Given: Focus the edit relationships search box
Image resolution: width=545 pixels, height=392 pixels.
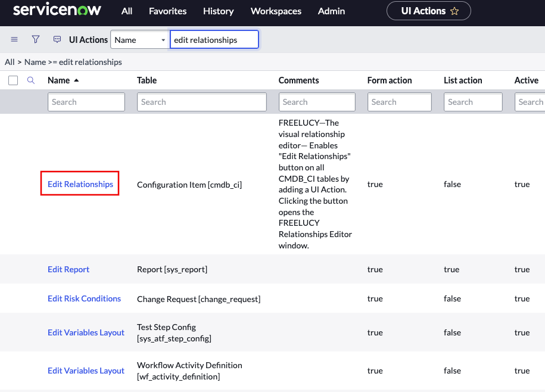Looking at the screenshot, I should coord(214,39).
